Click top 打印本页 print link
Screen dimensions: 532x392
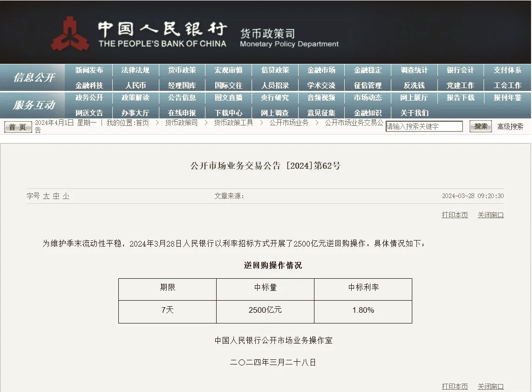click(x=455, y=215)
